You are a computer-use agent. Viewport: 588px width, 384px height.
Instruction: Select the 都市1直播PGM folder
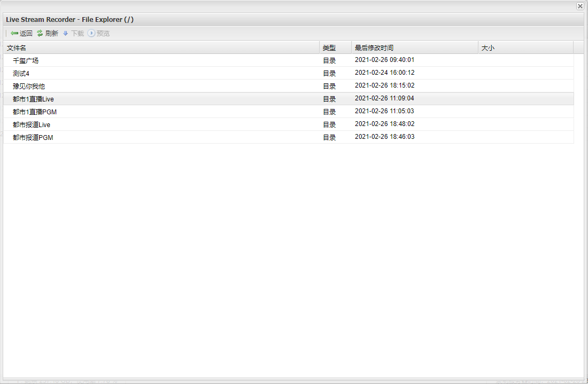click(x=35, y=112)
